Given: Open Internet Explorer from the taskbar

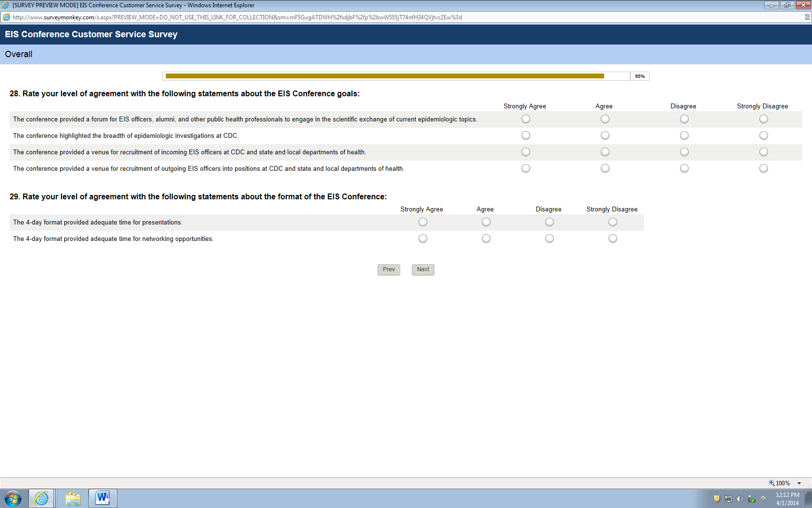Looking at the screenshot, I should 42,498.
